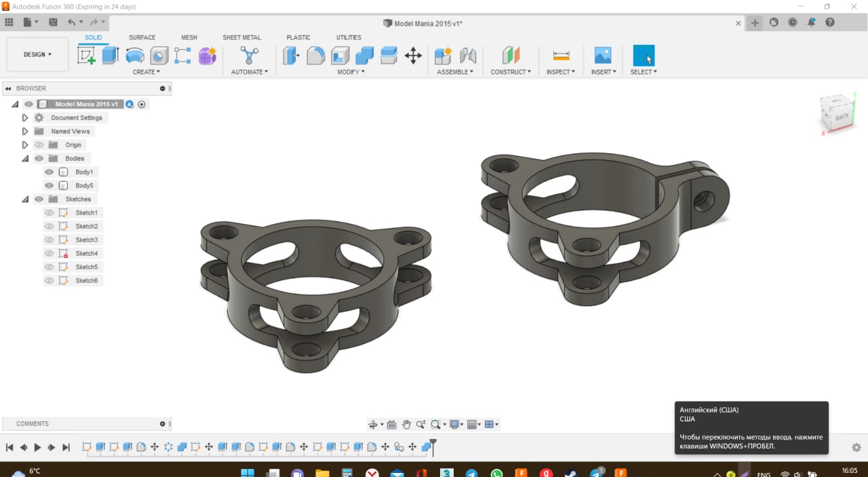Image resolution: width=868 pixels, height=477 pixels.
Task: Switch to the SHEET METAL tab
Action: [241, 37]
